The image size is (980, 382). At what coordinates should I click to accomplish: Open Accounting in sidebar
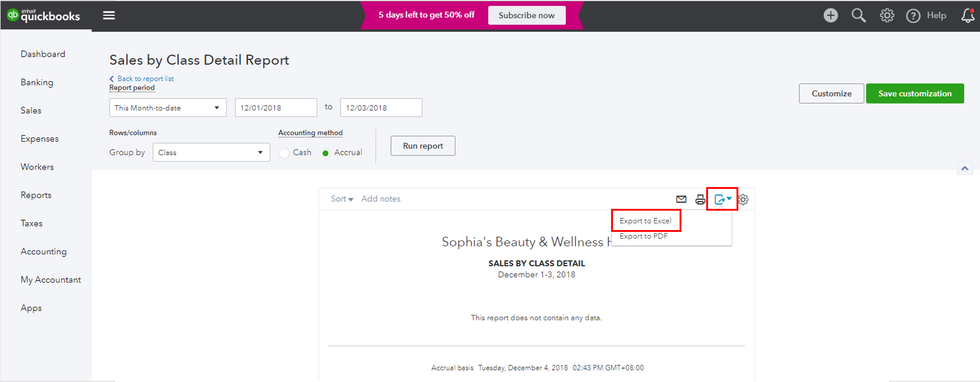click(x=44, y=251)
